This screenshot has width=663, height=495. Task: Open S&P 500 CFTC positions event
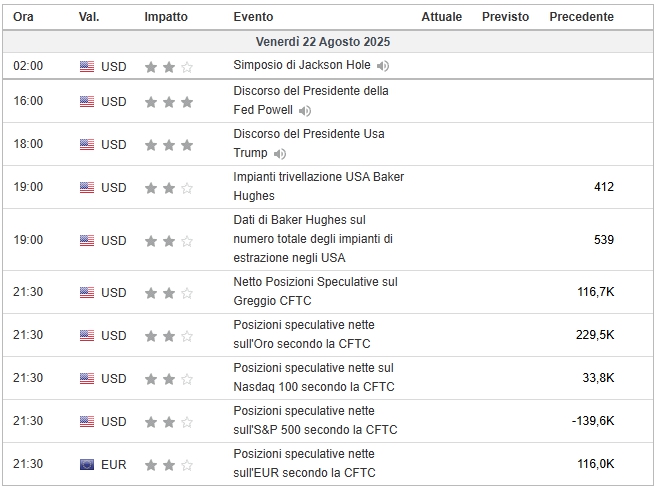coord(315,421)
